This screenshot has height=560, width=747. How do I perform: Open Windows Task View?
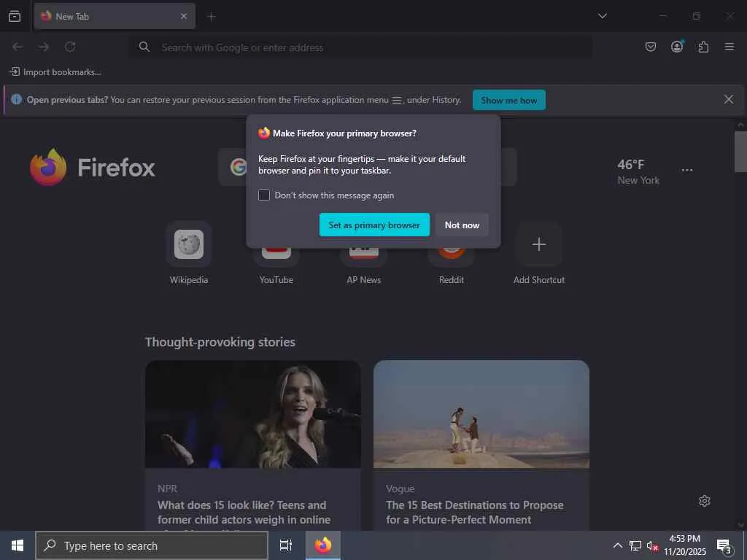pos(286,545)
